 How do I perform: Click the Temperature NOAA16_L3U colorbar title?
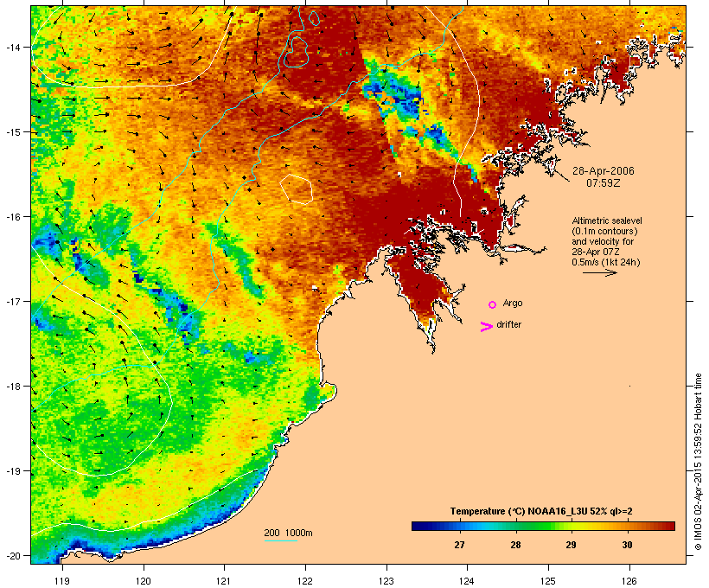[x=541, y=512]
